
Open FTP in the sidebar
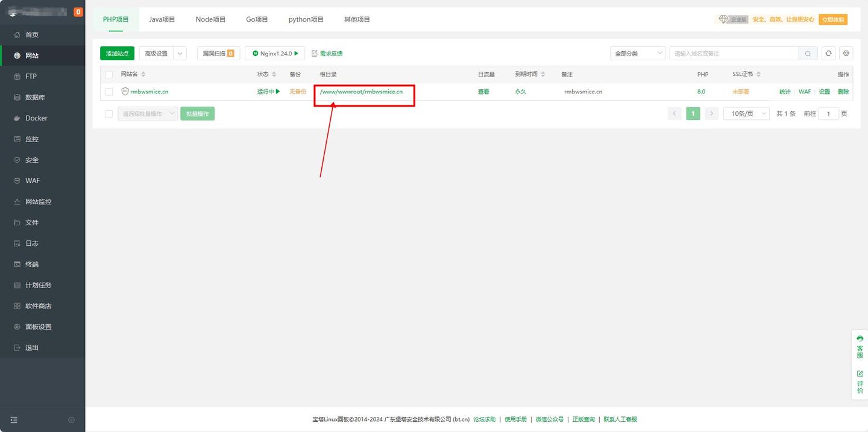[x=42, y=77]
